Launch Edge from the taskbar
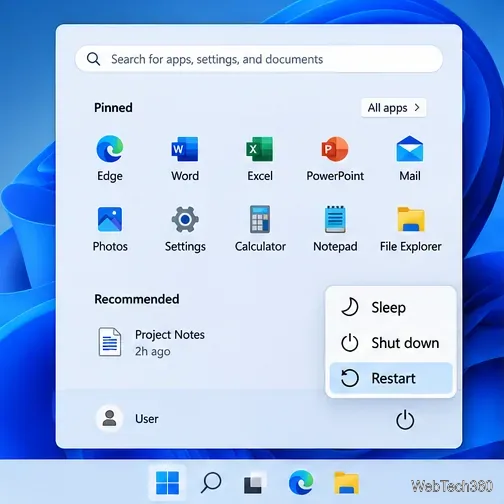The height and width of the screenshot is (504, 504). pos(301,482)
